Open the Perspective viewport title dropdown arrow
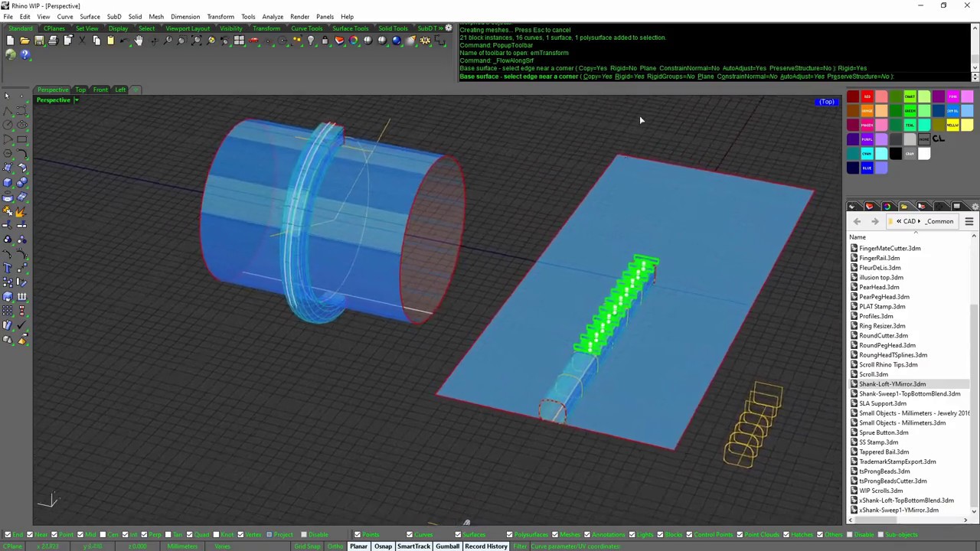 pos(76,100)
